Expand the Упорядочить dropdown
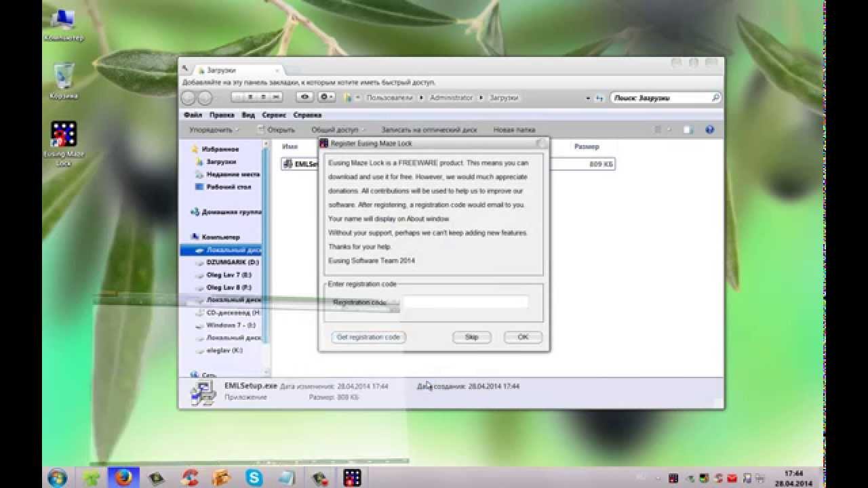Screen dimensions: 868x488 [214, 129]
